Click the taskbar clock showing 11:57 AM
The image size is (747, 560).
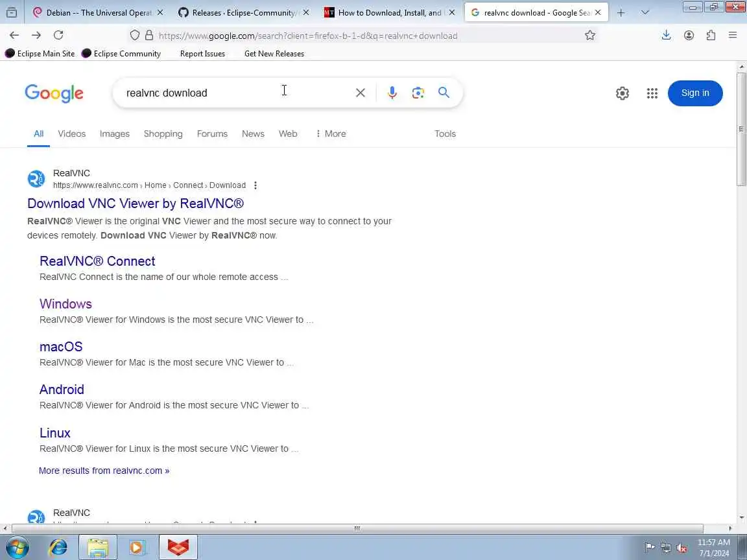[714, 548]
